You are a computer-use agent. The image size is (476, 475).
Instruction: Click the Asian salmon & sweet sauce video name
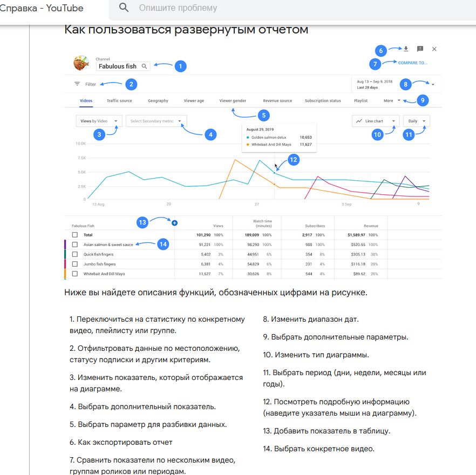tap(108, 245)
